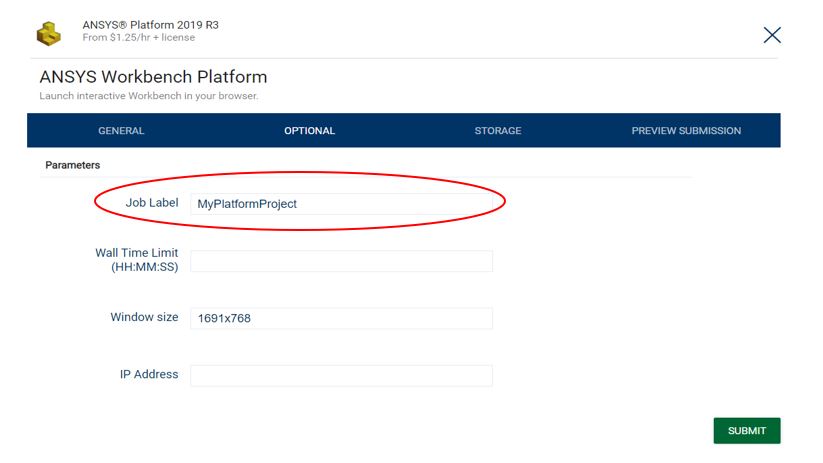
Task: Submit the job with the SUBMIT button
Action: pos(746,430)
